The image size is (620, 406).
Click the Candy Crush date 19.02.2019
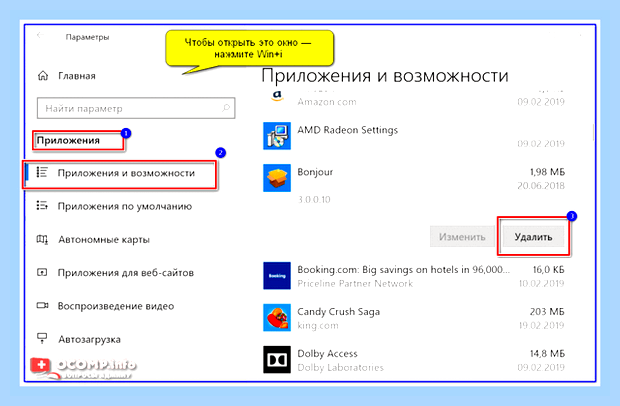[x=542, y=325]
